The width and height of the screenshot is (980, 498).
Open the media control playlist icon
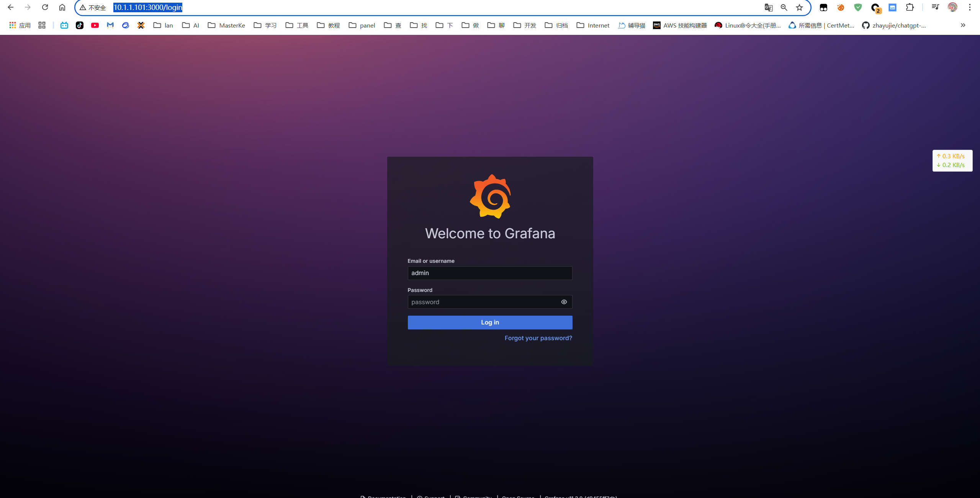(x=935, y=7)
